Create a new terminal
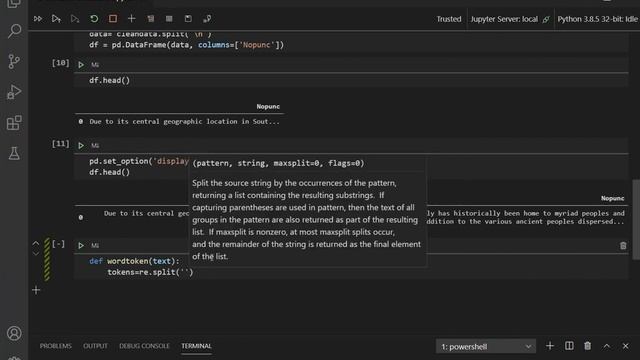The width and height of the screenshot is (640, 360). tap(550, 346)
